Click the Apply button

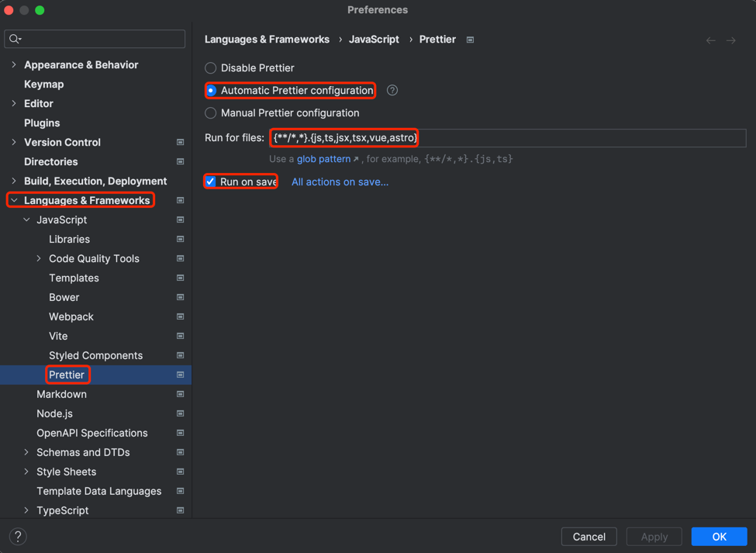coord(654,537)
